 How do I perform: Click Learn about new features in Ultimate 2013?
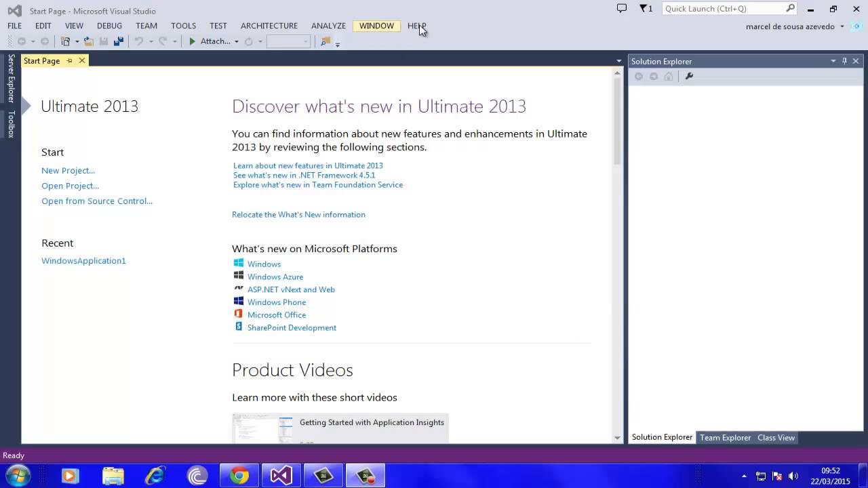[x=308, y=165]
